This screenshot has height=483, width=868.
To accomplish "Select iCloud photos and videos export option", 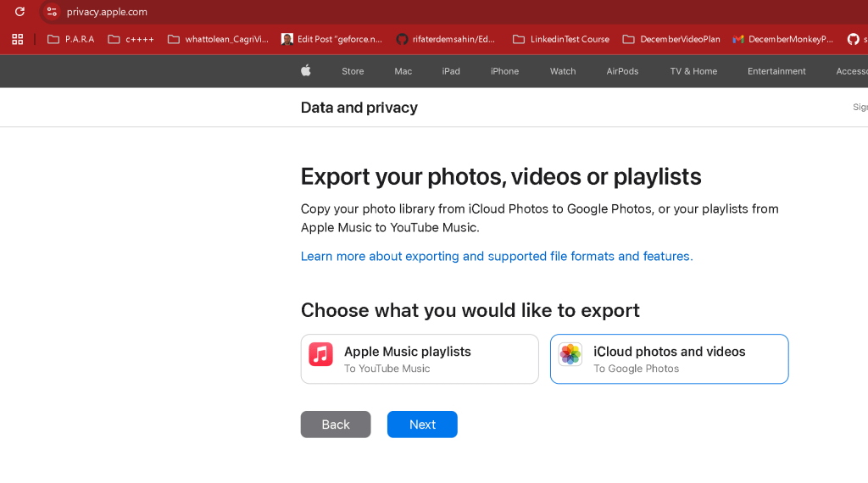I will (x=670, y=359).
